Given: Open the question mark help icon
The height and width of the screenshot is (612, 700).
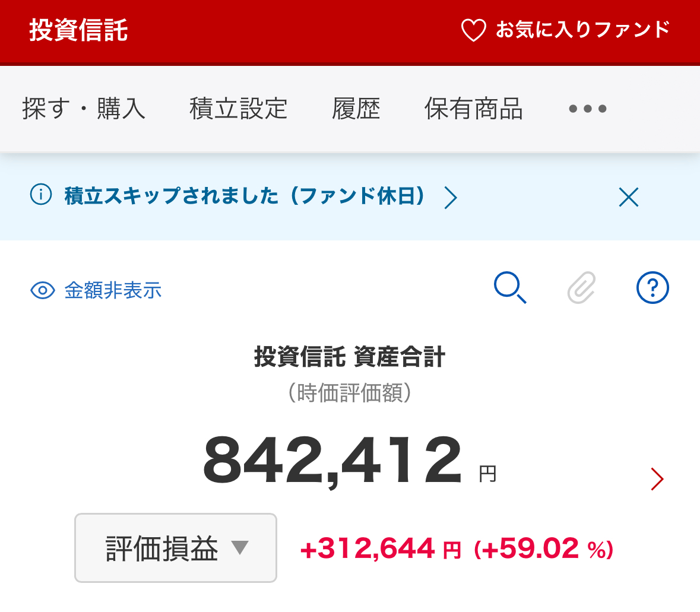Looking at the screenshot, I should click(653, 288).
